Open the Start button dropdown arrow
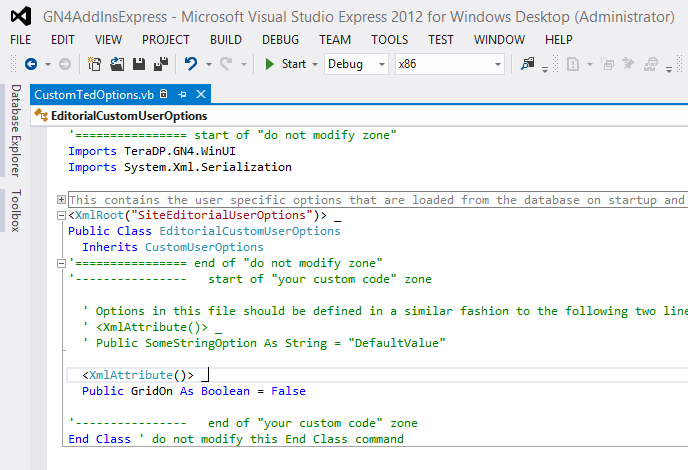 tap(315, 65)
